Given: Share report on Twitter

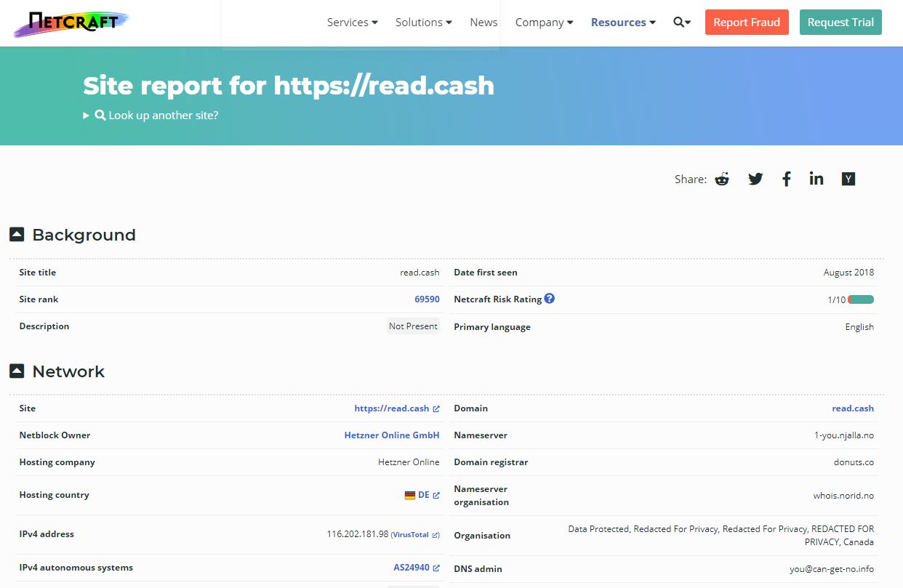Looking at the screenshot, I should coord(755,179).
